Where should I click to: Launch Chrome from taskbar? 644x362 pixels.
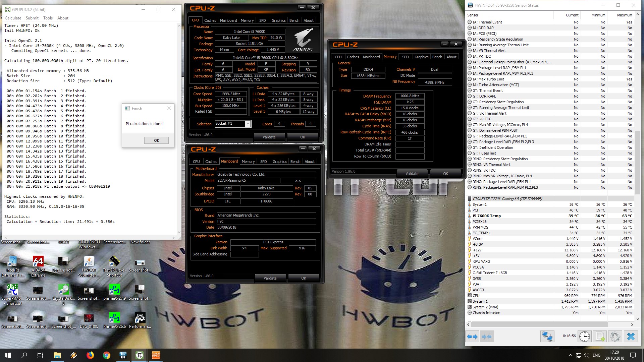106,355
